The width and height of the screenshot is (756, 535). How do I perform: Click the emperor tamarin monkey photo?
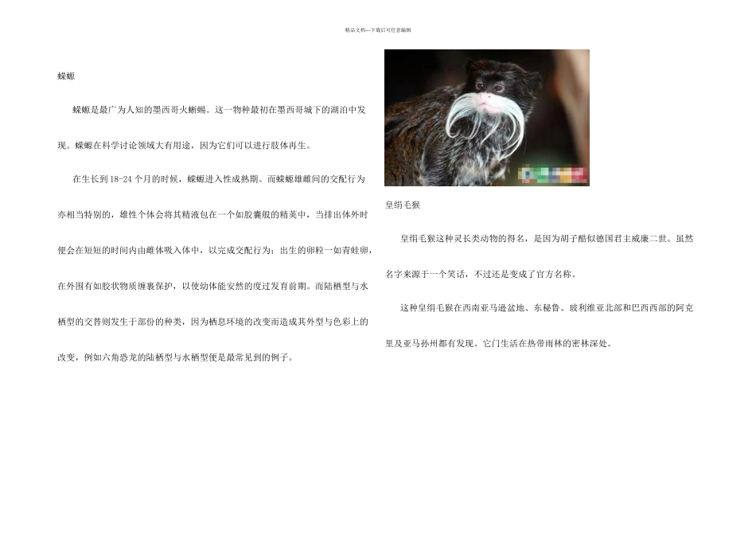point(486,118)
